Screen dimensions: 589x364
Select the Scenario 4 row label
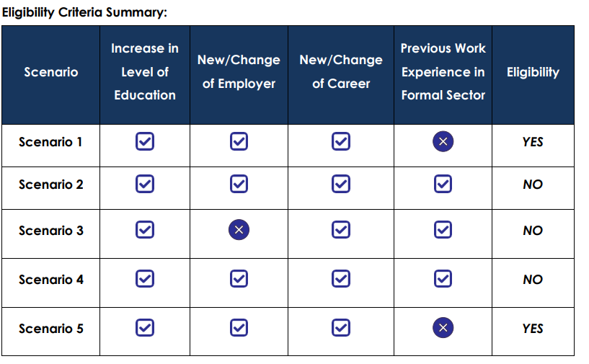tap(51, 280)
